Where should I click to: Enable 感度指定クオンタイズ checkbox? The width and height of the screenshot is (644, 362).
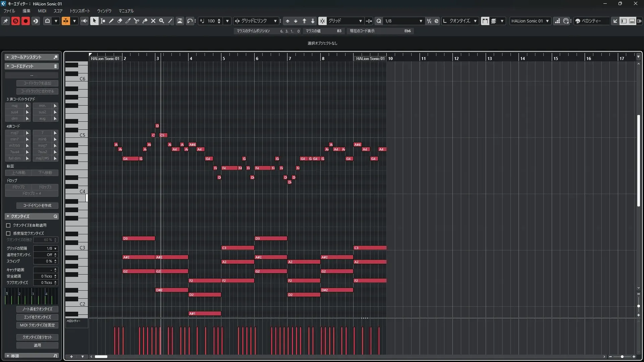click(8, 233)
